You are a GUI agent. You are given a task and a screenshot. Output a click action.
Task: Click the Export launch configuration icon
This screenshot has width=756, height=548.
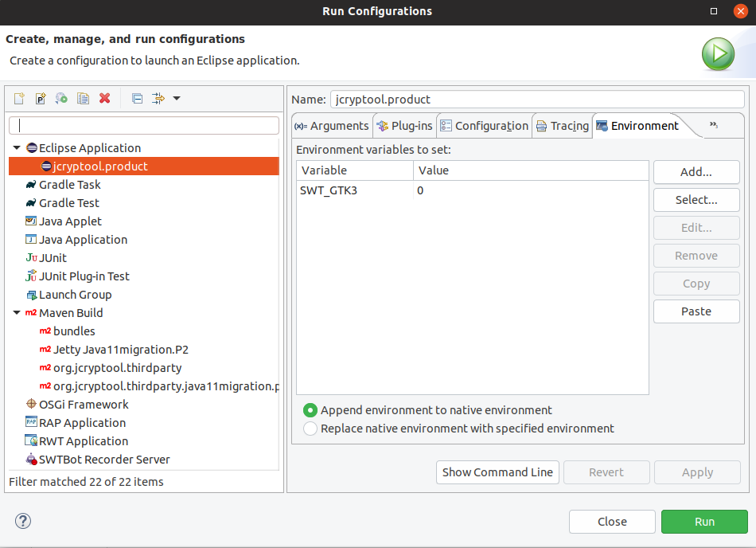pos(62,99)
